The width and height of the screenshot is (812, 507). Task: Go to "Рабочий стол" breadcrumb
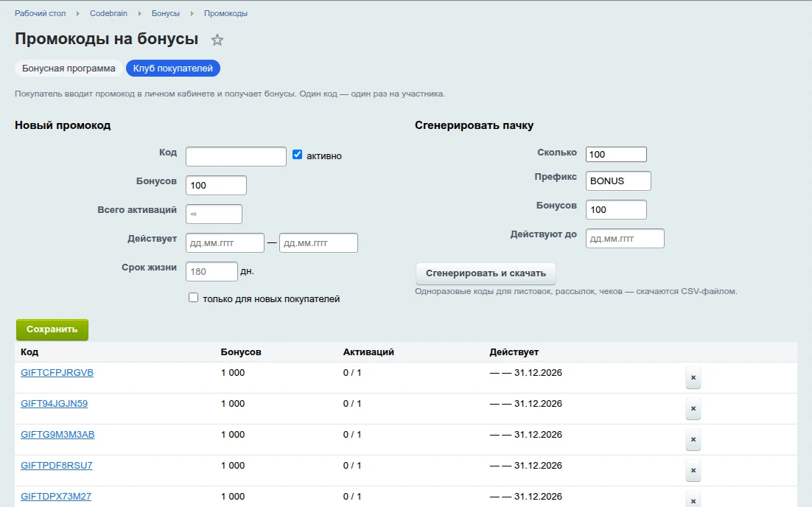(41, 13)
